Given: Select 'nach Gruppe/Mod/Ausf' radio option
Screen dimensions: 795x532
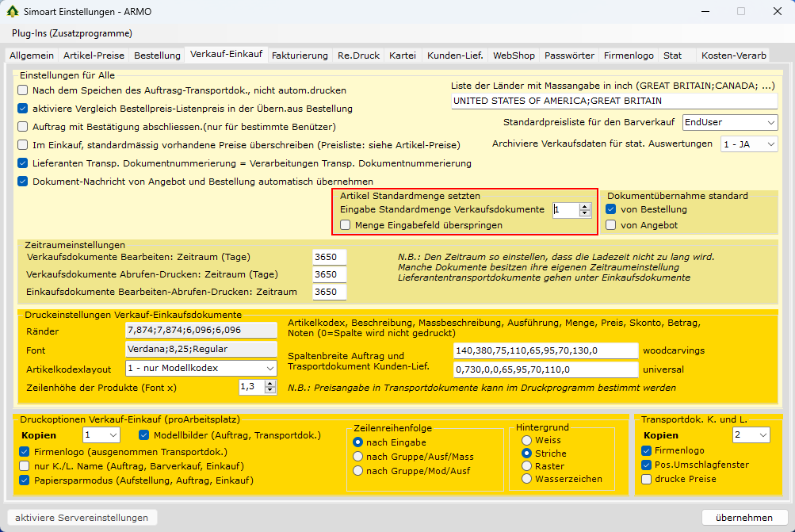Looking at the screenshot, I should point(358,471).
